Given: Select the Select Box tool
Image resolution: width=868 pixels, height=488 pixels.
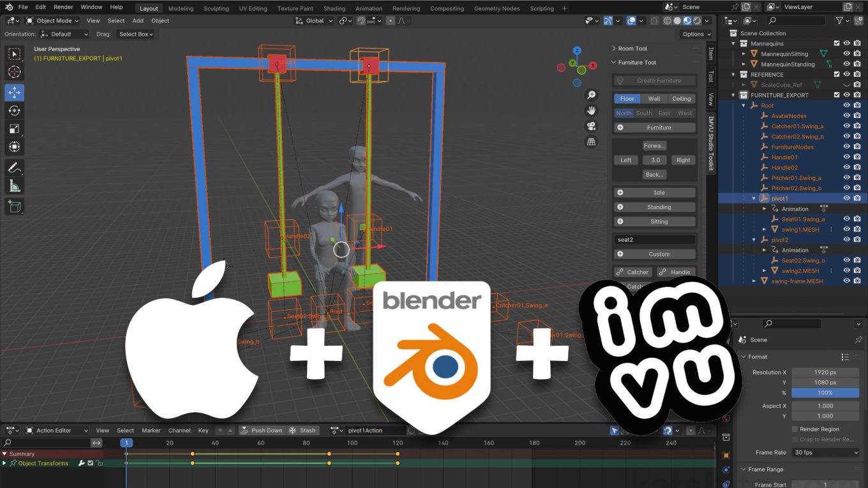Looking at the screenshot, I should point(14,54).
